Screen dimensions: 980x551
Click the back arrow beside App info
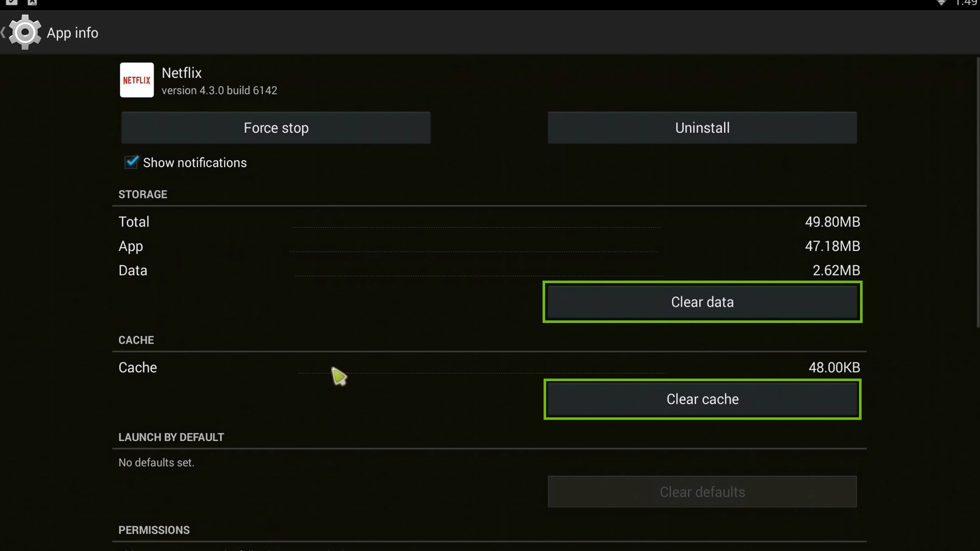(4, 32)
